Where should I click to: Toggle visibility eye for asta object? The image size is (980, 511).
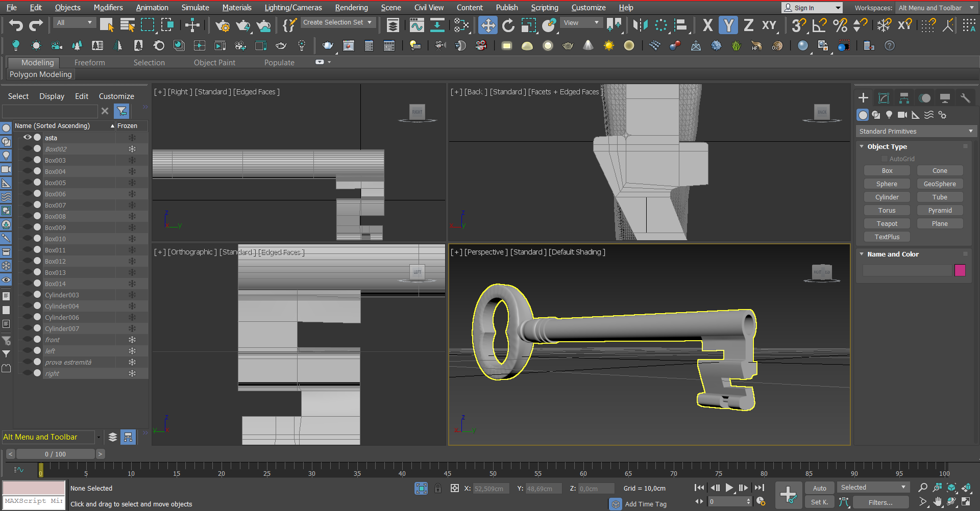coord(28,138)
